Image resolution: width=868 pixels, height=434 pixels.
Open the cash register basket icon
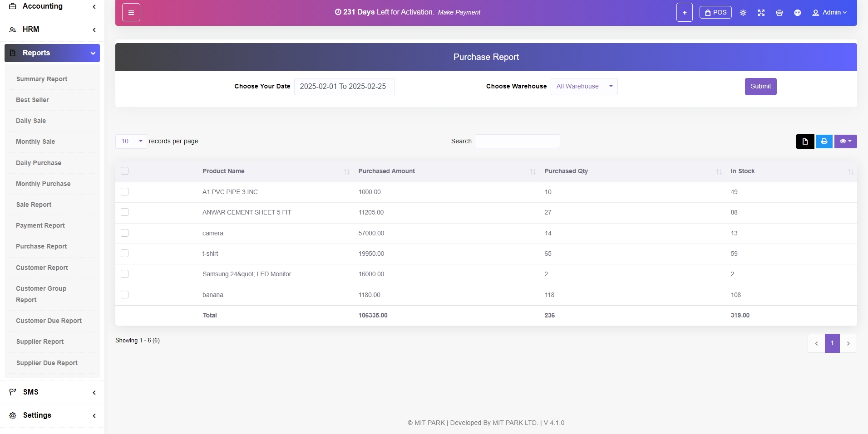coord(779,13)
